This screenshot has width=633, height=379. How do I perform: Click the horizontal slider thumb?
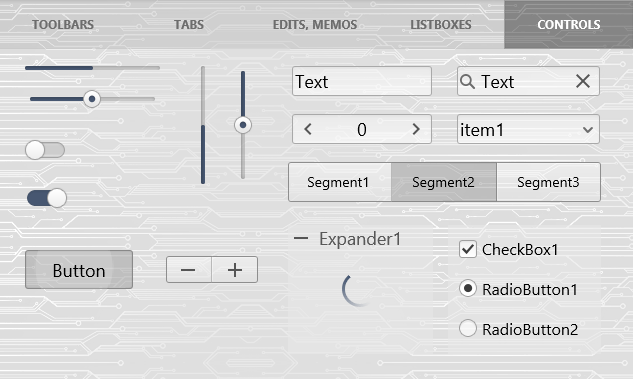coord(92,99)
